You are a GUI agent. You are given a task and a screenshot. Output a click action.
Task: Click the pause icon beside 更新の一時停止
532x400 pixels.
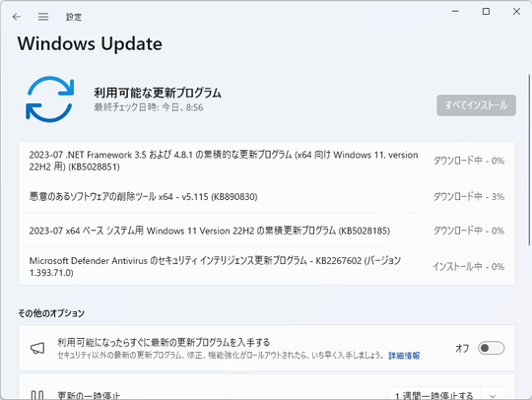(x=37, y=395)
